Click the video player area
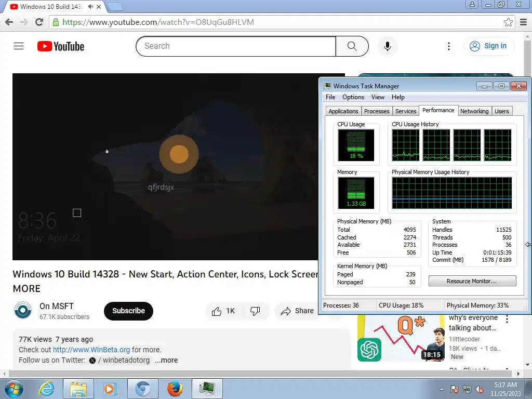Viewport: 532px width, 399px height. click(x=165, y=167)
